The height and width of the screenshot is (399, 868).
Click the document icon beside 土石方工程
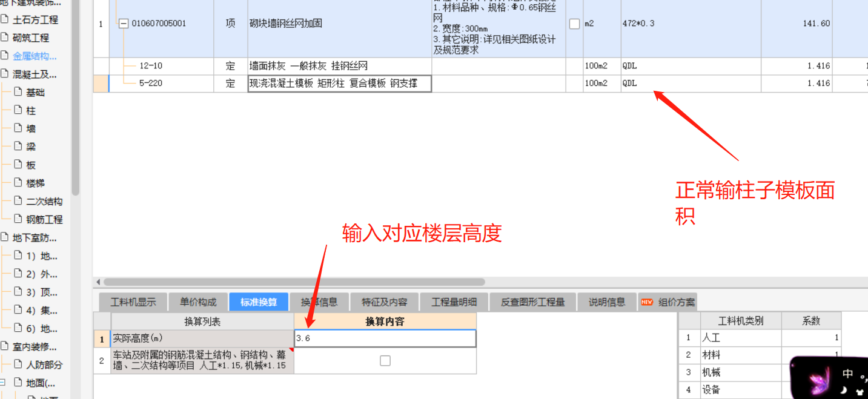tap(5, 19)
